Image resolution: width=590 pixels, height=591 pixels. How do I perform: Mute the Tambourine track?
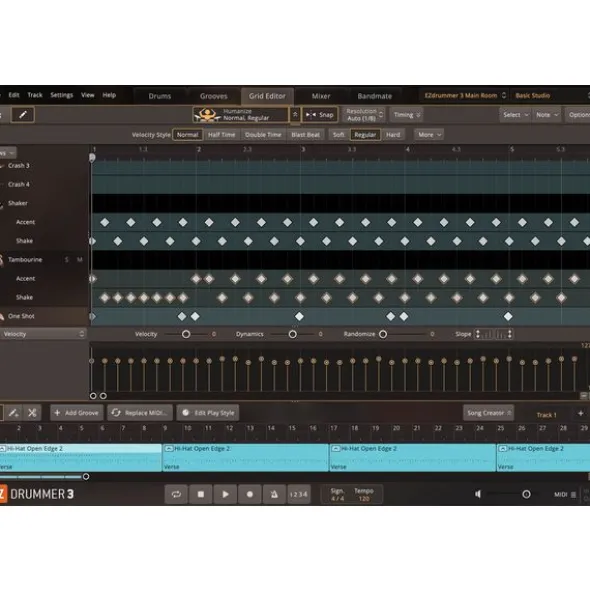point(80,260)
